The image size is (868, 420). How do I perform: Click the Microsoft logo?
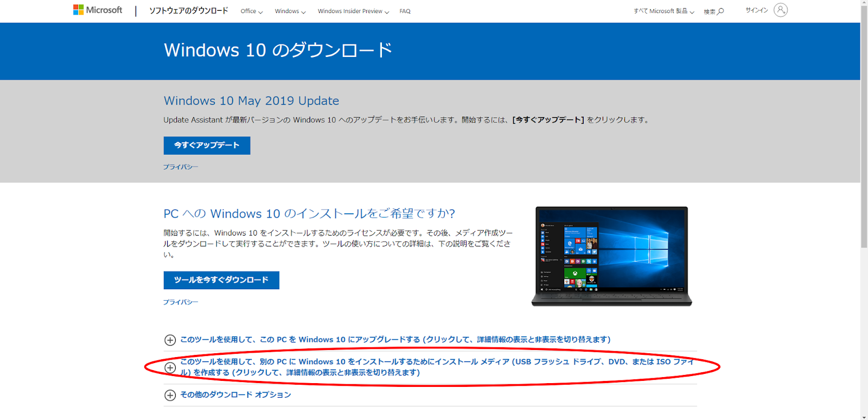98,10
